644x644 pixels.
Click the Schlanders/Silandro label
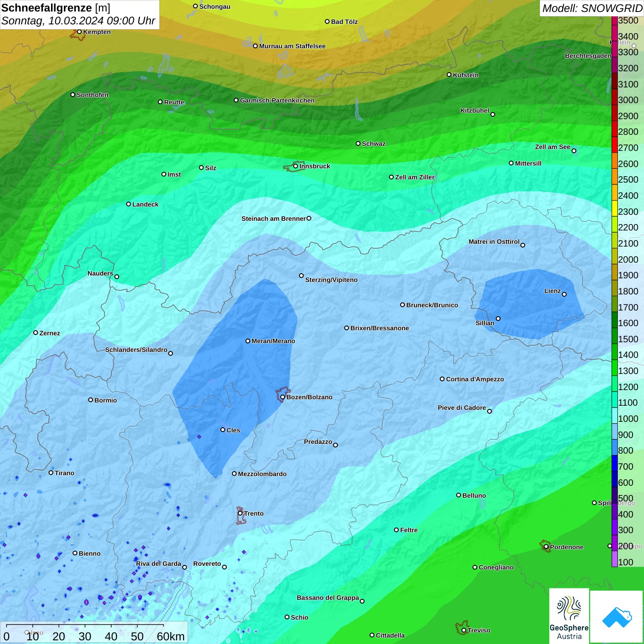coord(136,350)
